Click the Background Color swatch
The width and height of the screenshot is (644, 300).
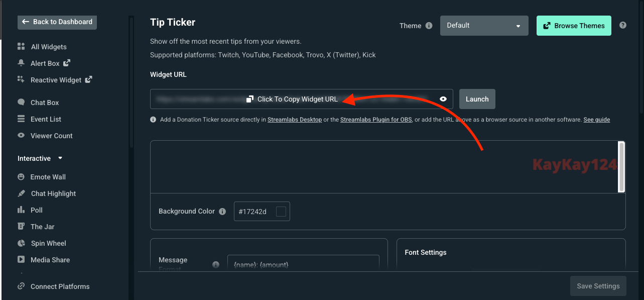click(282, 211)
